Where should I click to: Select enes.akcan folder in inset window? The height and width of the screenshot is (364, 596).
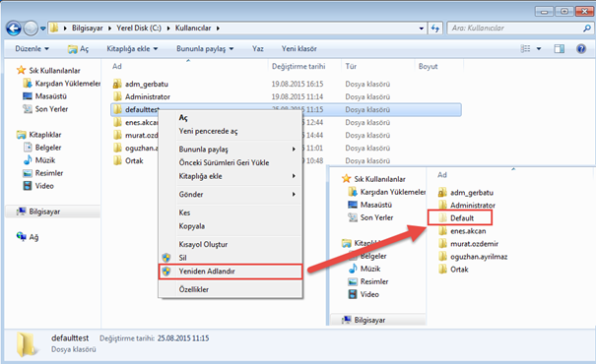462,231
